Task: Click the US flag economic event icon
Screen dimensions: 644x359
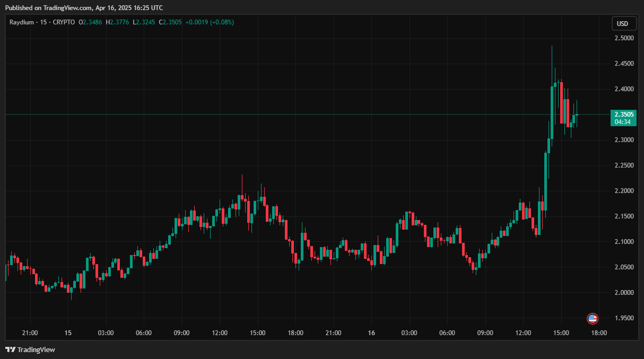Action: (593, 319)
